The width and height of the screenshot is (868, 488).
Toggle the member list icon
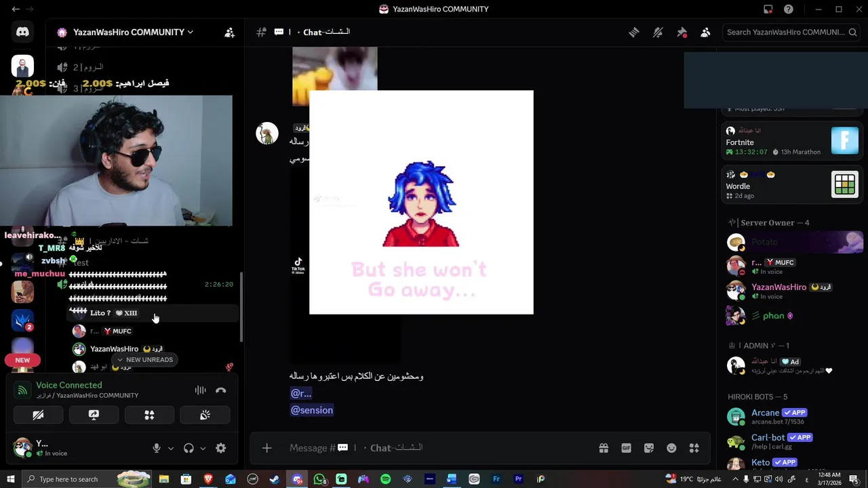coord(705,32)
